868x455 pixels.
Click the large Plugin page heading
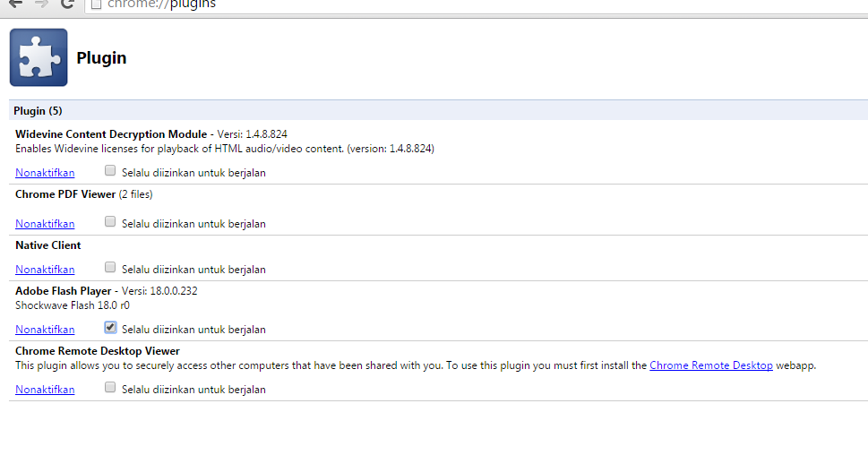101,57
